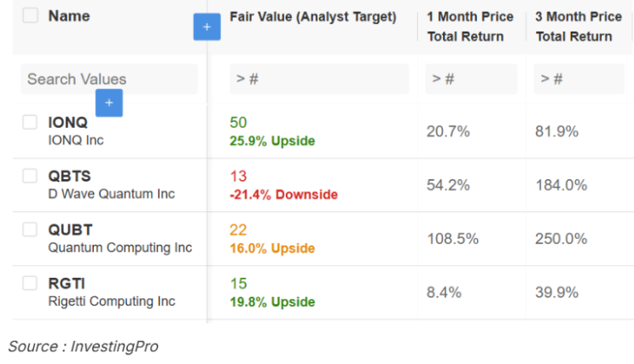
Task: Sort by 1 Month Price Total Return
Action: [x=470, y=26]
